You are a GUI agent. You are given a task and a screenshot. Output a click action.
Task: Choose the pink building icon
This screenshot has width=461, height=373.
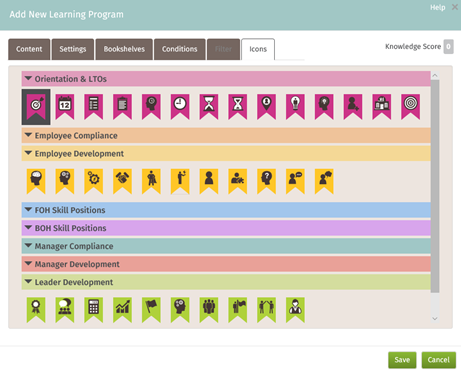click(382, 107)
